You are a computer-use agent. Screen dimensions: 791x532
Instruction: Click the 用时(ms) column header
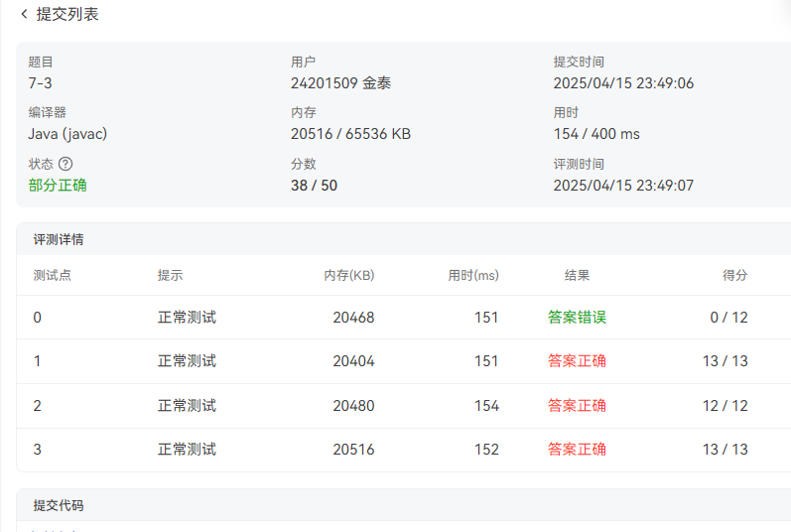click(x=473, y=275)
